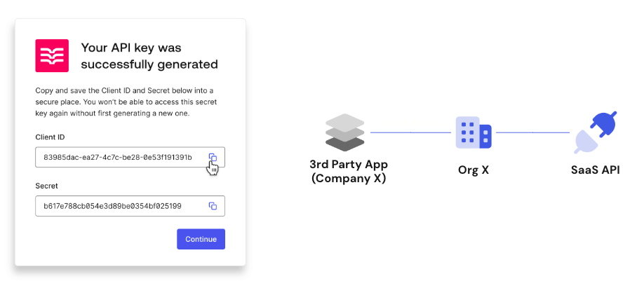Focus the Client ID text field
Viewport: 644px width, 281px height.
[118, 158]
